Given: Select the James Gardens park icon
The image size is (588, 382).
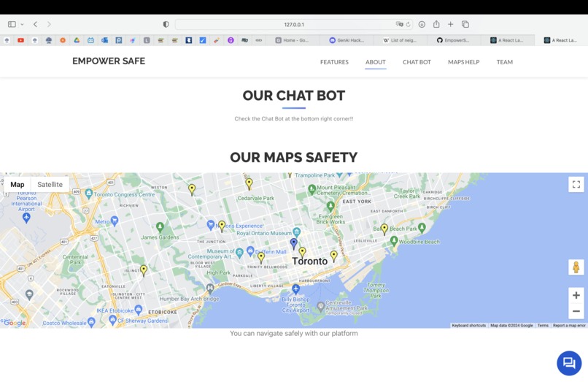Looking at the screenshot, I should [160, 227].
